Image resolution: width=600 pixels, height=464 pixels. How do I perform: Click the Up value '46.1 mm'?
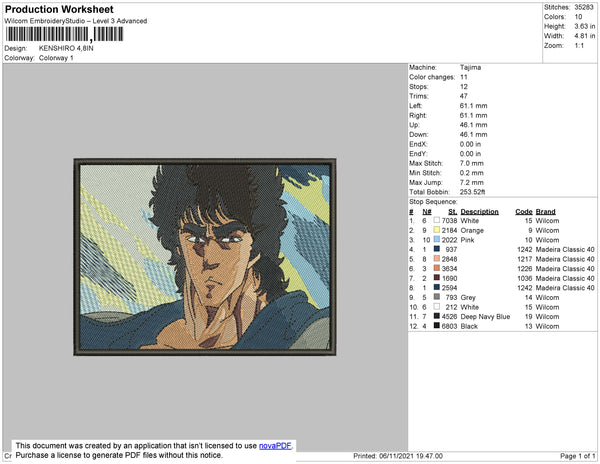pos(473,125)
